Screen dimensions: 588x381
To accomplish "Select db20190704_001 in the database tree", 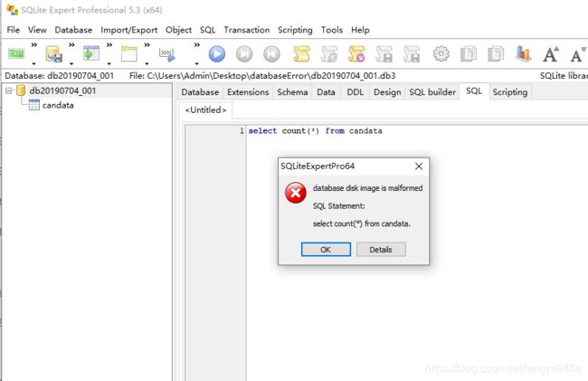I will click(x=62, y=90).
